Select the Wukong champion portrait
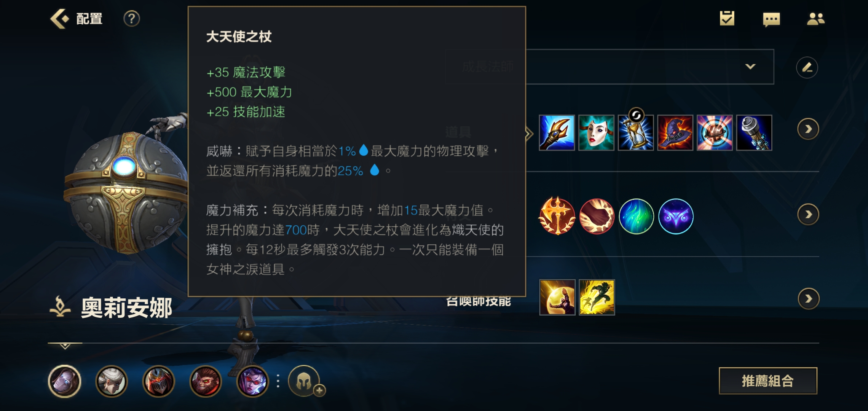This screenshot has height=411, width=868. click(x=206, y=381)
